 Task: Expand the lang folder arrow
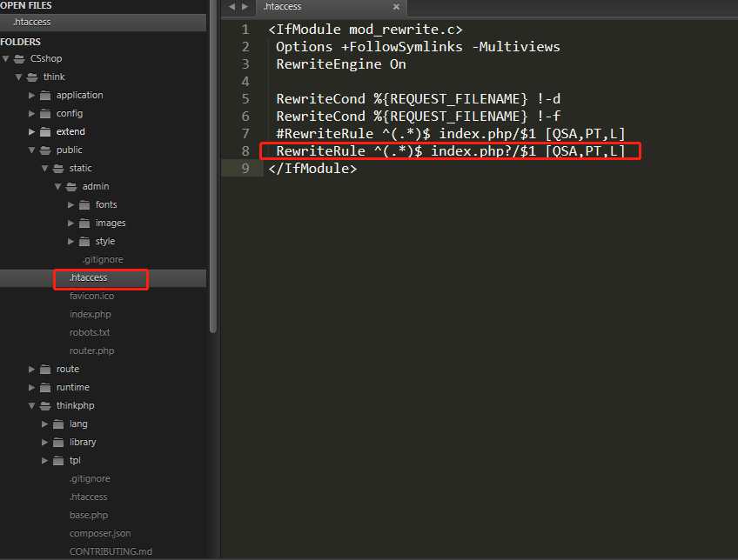44,424
